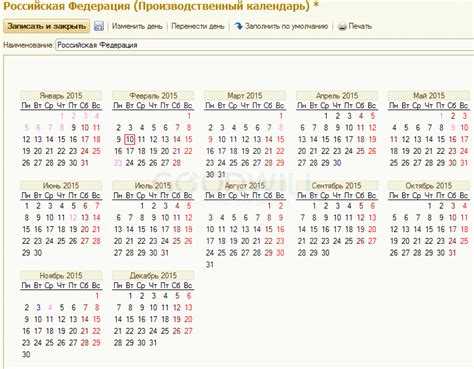
Task: Select day 1 in April 2015
Action: [x=326, y=116]
